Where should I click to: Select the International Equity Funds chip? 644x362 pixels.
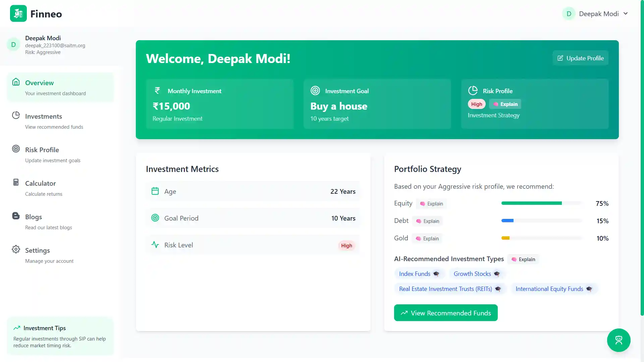coord(554,289)
